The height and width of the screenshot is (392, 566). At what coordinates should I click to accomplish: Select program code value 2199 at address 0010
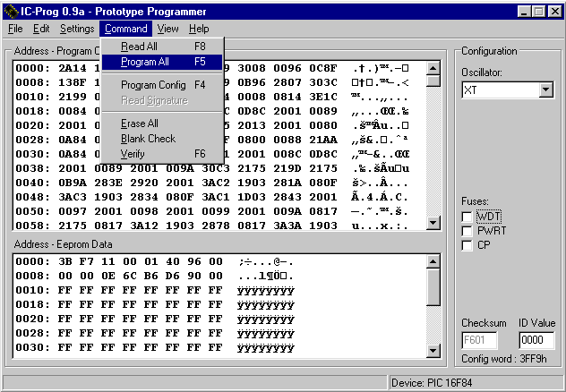click(x=73, y=97)
